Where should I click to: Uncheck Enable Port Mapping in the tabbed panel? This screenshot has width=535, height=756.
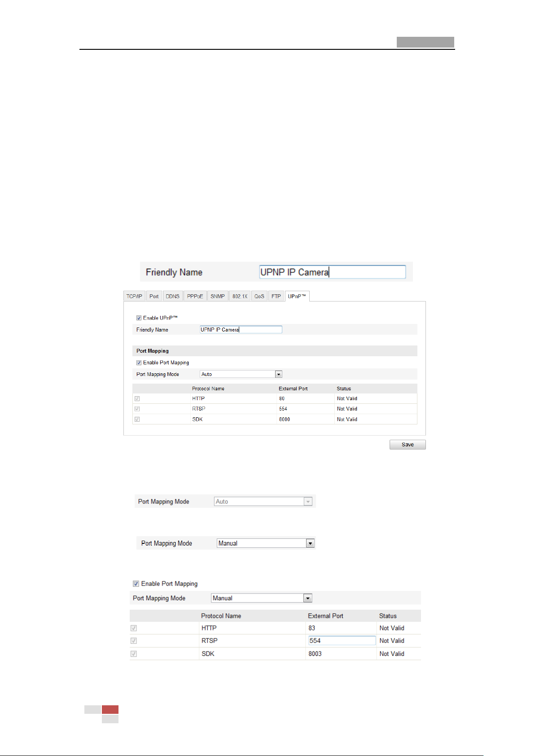tap(139, 363)
